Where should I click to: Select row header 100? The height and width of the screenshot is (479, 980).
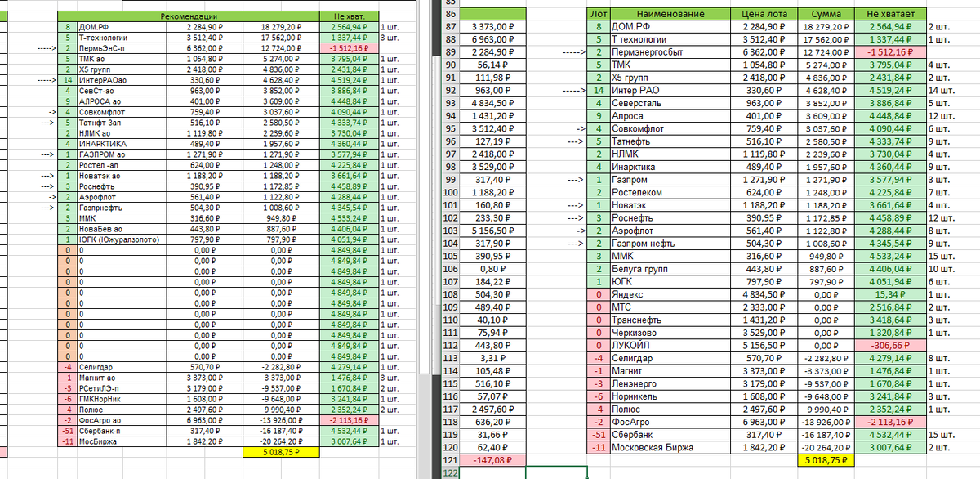coord(450,193)
